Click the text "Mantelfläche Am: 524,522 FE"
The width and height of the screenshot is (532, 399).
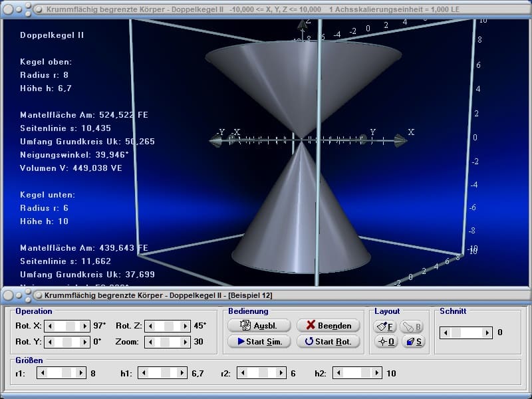tap(84, 115)
